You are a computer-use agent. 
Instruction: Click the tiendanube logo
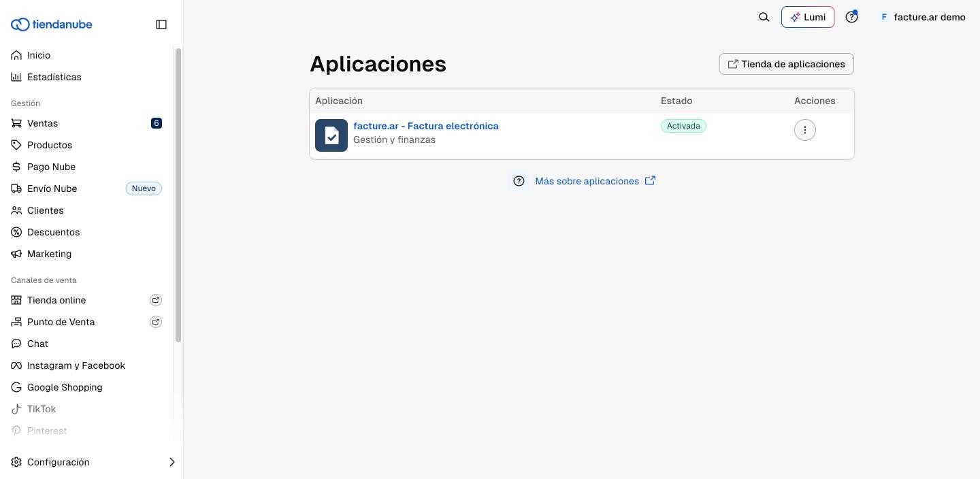52,24
